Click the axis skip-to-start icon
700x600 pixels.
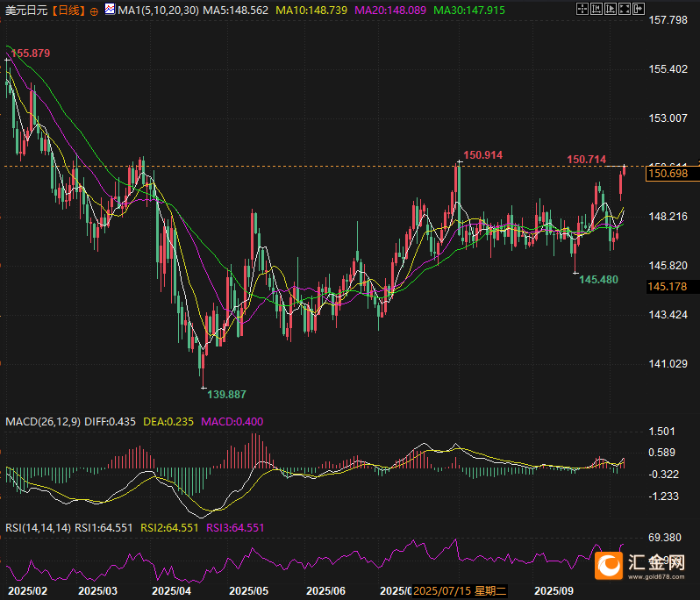(596, 9)
